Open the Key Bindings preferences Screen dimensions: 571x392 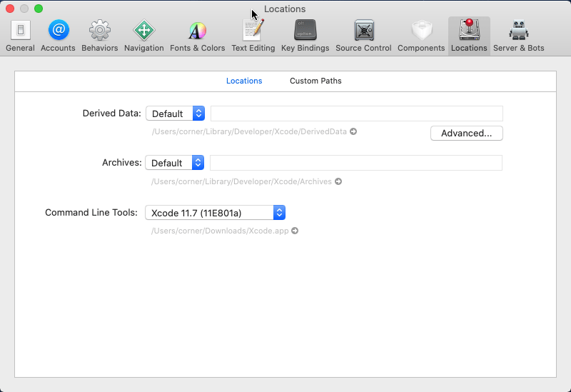305,36
